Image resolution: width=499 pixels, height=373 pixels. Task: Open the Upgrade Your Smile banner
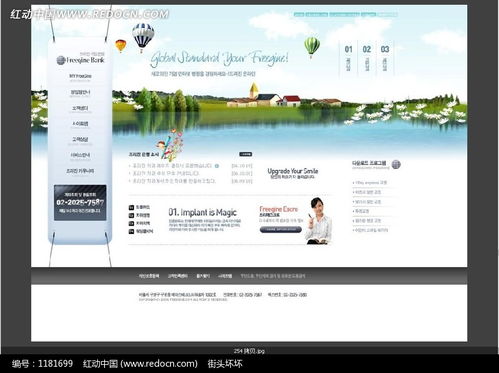coord(292,173)
